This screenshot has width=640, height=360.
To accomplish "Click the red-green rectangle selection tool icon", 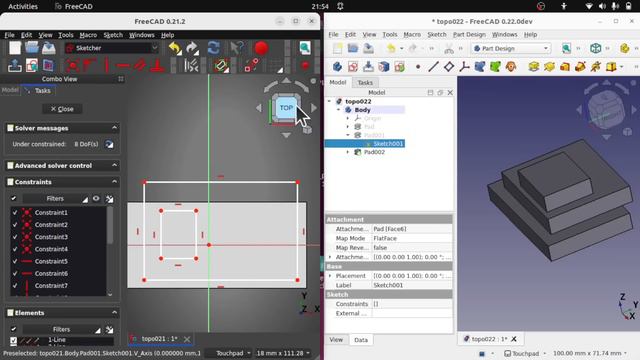I will (221, 65).
